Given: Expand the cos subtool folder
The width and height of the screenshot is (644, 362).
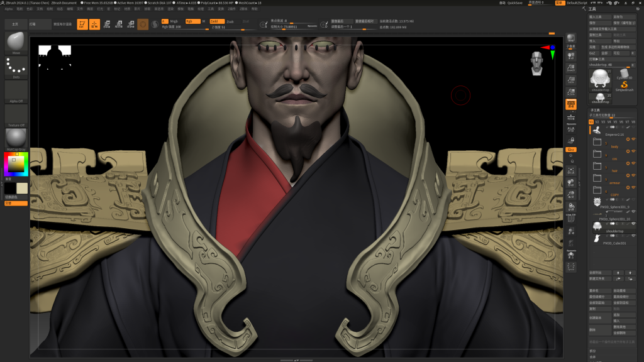Looking at the screenshot, I should pos(597,154).
